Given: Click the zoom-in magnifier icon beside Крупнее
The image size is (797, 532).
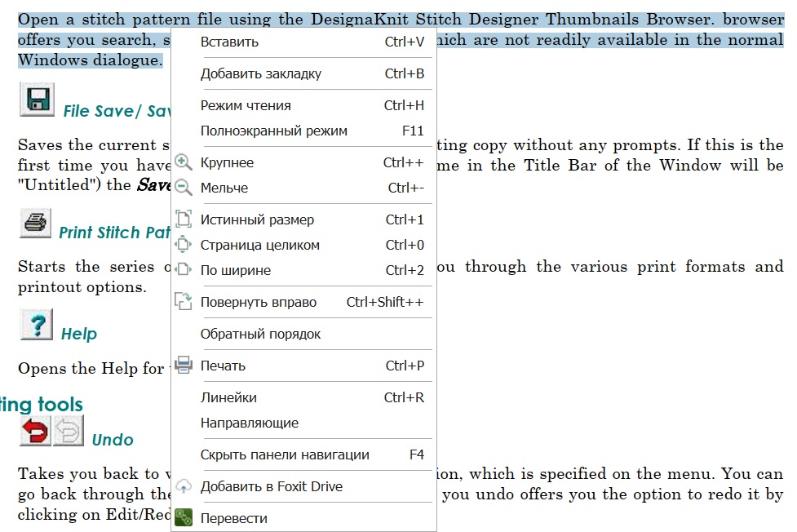Looking at the screenshot, I should click(184, 162).
